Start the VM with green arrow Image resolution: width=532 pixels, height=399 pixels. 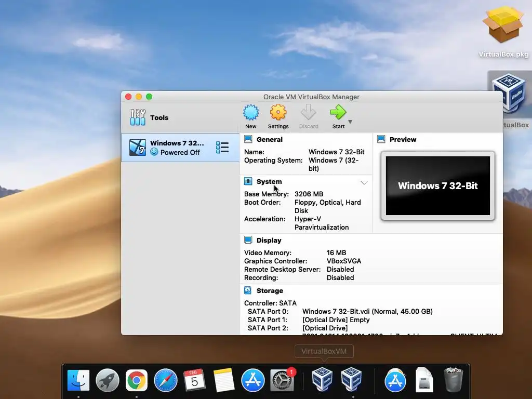(x=338, y=112)
